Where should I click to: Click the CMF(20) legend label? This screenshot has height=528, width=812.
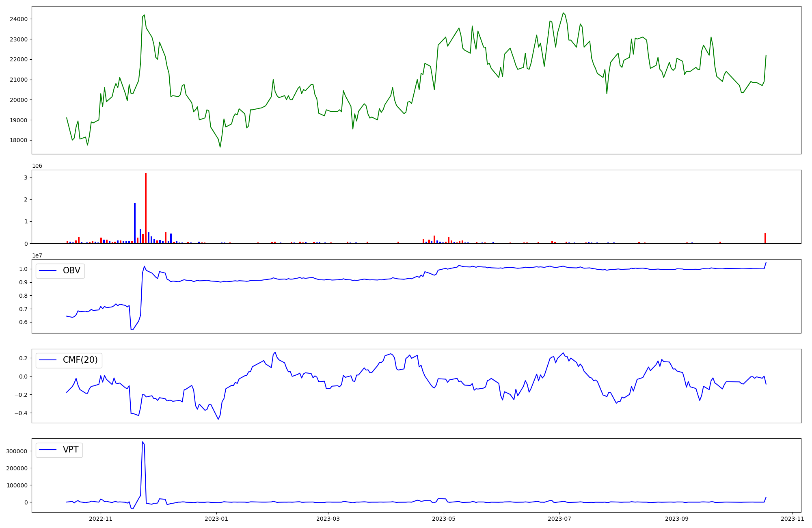pos(80,360)
